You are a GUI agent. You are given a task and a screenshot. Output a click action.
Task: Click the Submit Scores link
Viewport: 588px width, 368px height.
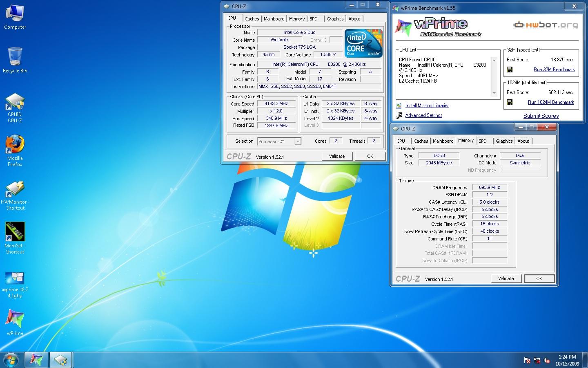coord(541,116)
